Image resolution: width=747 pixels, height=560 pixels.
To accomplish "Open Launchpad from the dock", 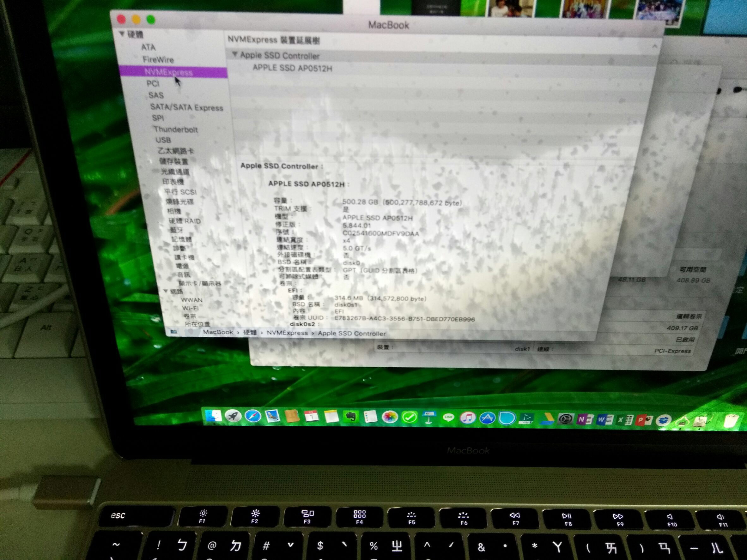I will coord(233,416).
